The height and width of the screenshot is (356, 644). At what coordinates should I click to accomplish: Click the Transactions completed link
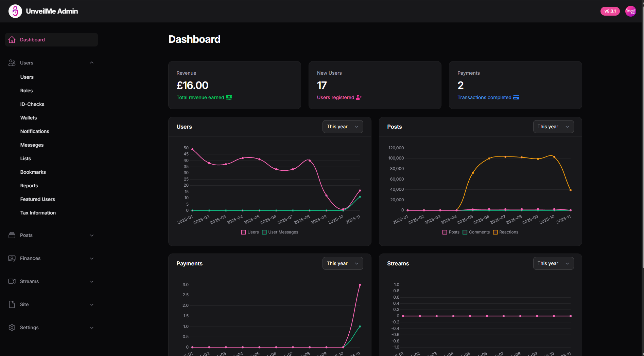tap(484, 97)
